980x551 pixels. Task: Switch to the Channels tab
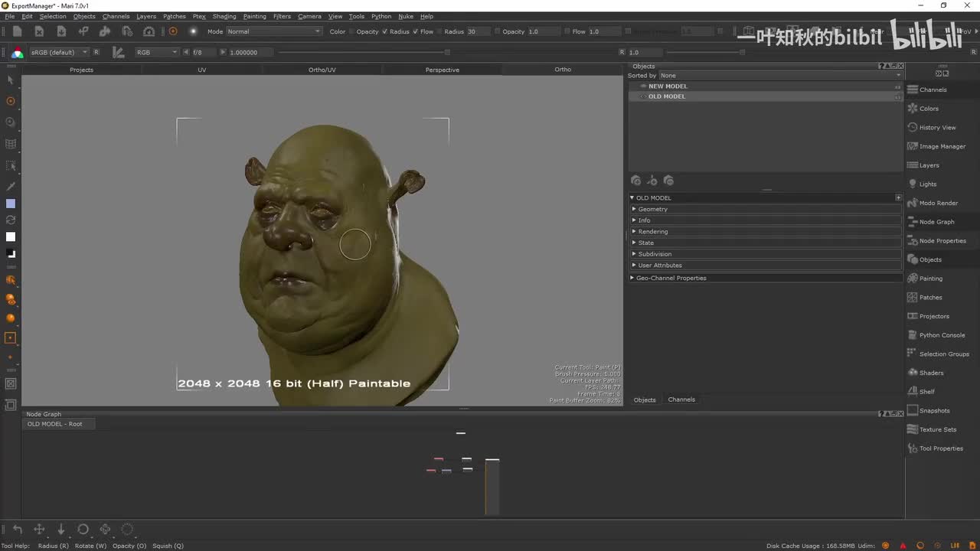tap(681, 399)
